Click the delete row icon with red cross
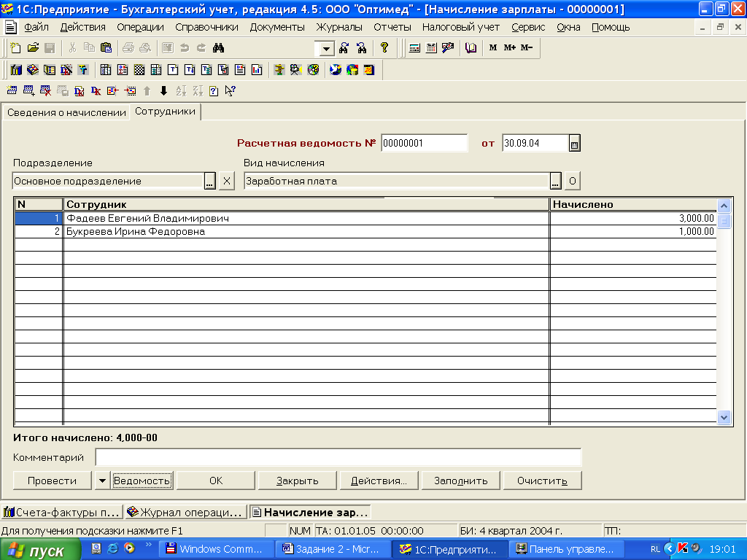 [45, 90]
